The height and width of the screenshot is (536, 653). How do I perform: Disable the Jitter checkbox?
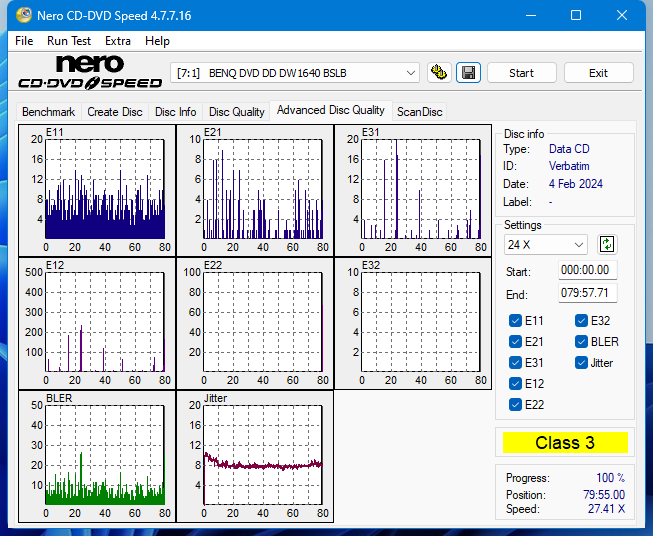581,363
